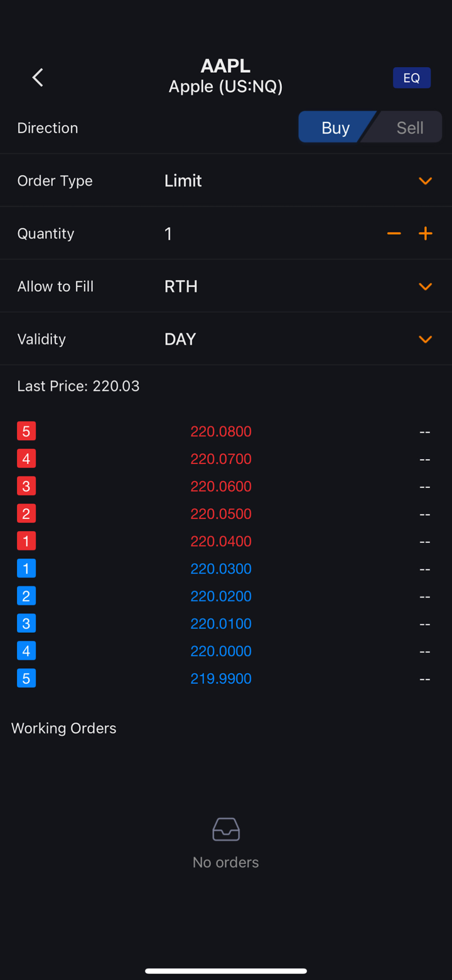Switch direction to Buy

coord(335,128)
